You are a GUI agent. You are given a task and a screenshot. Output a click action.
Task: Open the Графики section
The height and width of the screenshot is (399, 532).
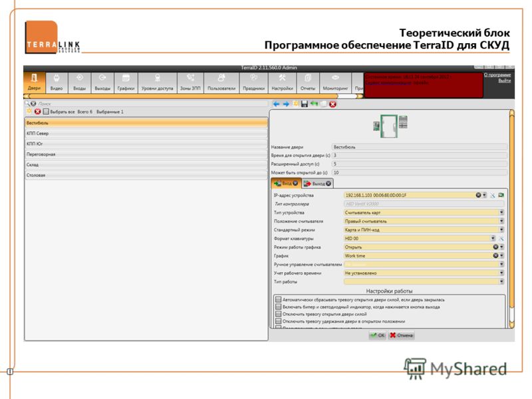(x=126, y=82)
